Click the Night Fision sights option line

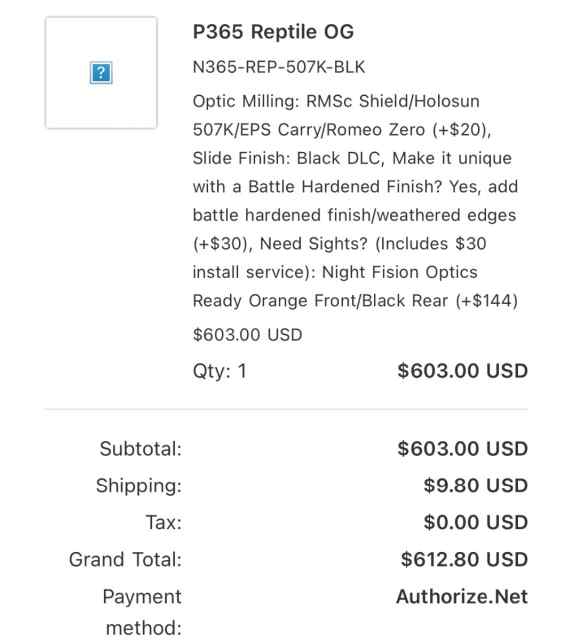coord(355,272)
